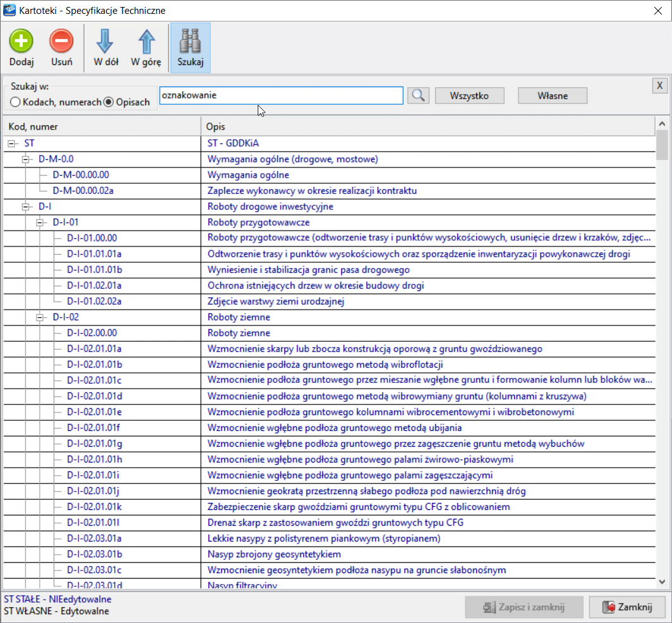This screenshot has height=623, width=672.
Task: Collapse the ST root node
Action: pyautogui.click(x=11, y=143)
